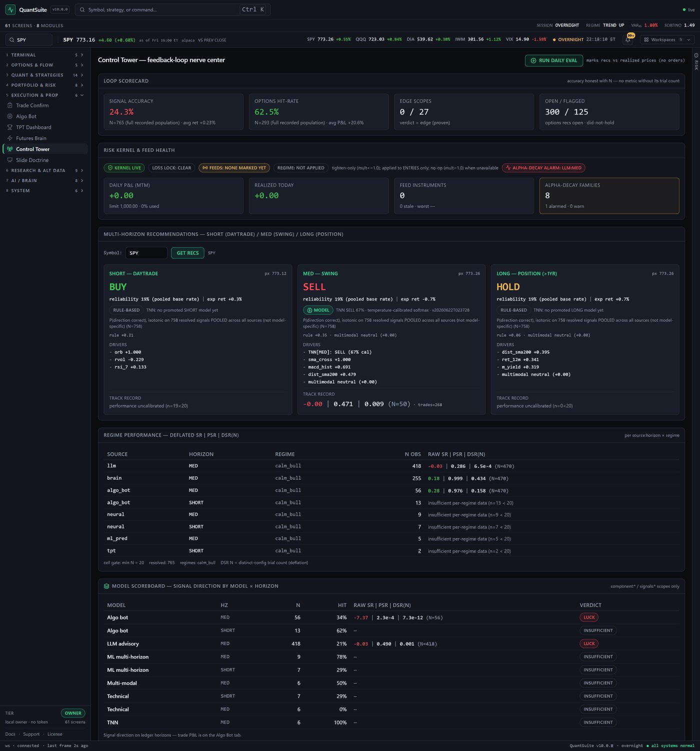Click the OWNER tier badge
Image resolution: width=700 pixels, height=751 pixels.
click(73, 713)
